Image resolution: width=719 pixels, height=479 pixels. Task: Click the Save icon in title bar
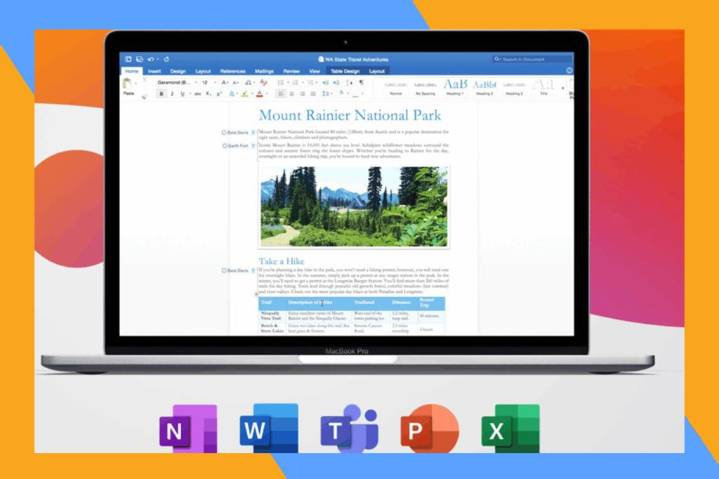point(139,59)
